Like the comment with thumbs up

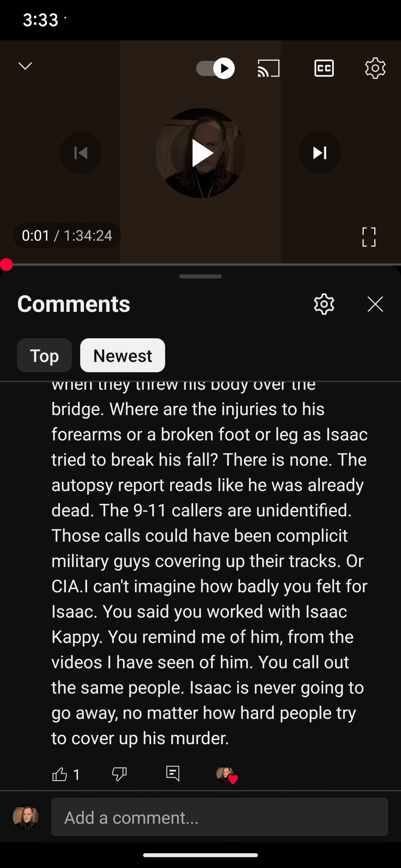[x=60, y=774]
